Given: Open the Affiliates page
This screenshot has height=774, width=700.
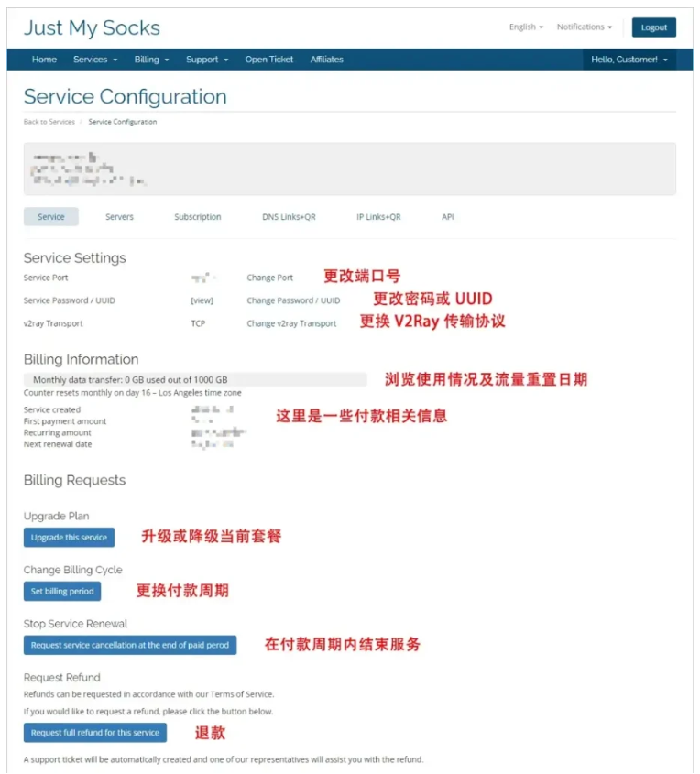Looking at the screenshot, I should (327, 60).
